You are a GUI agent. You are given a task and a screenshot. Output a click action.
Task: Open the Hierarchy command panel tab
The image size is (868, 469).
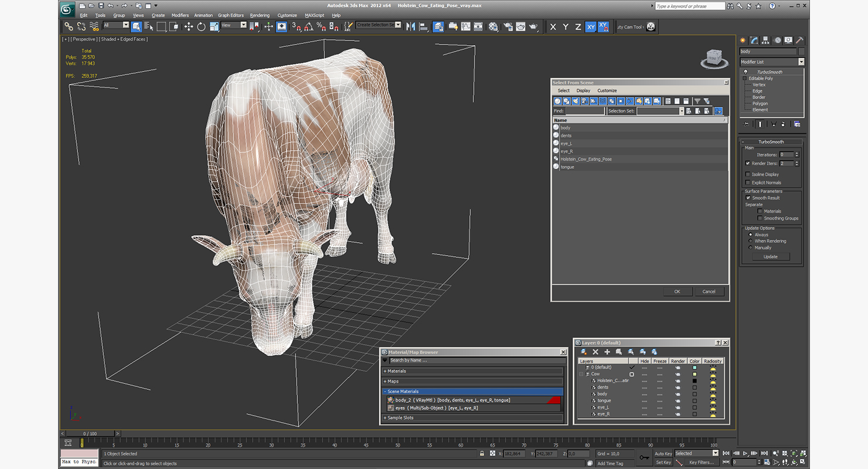coord(765,40)
